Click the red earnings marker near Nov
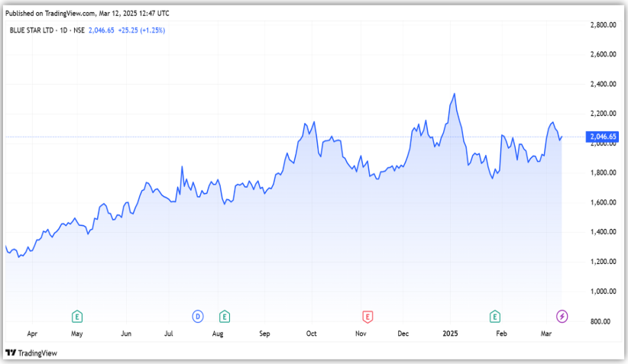The height and width of the screenshot is (364, 628). (367, 316)
